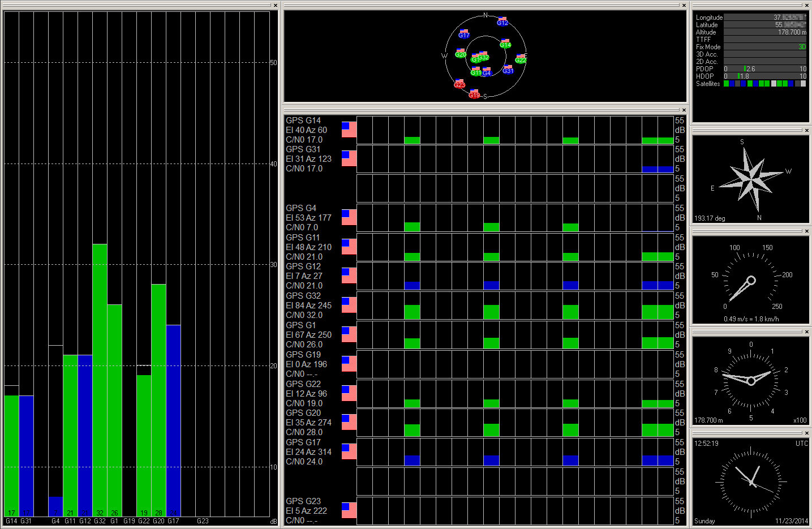Viewport: 812px width, 529px height.
Task: Select the red G23 satellite marker
Action: click(x=459, y=85)
